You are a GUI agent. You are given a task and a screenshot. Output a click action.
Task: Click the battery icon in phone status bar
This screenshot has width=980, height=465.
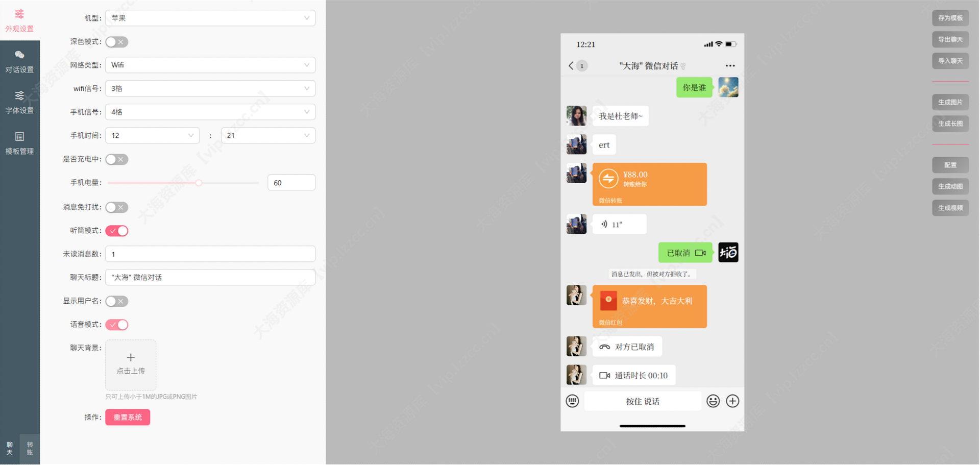[731, 44]
